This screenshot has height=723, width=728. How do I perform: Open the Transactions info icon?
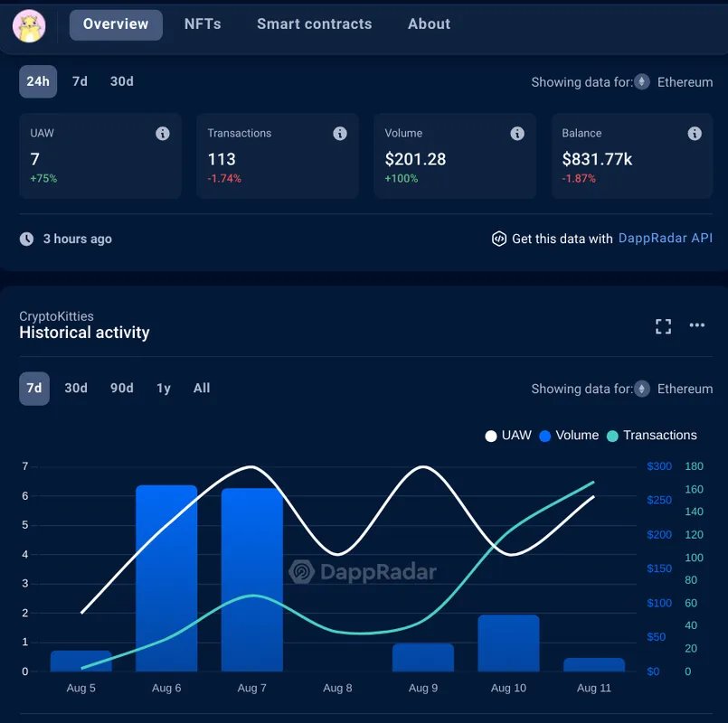click(x=340, y=134)
